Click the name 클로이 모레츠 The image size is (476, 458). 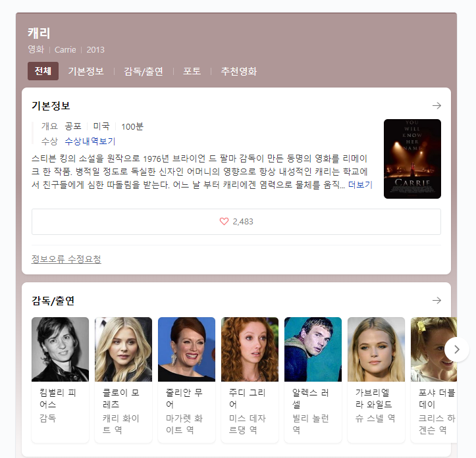[x=121, y=399]
